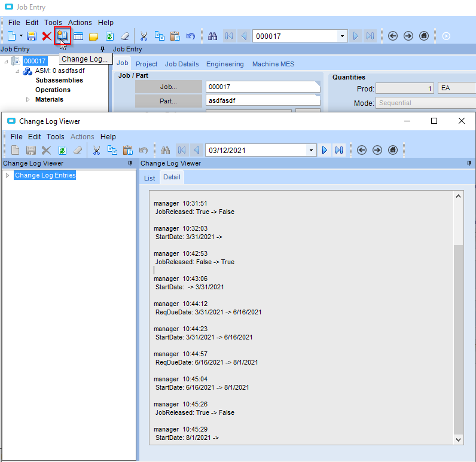Toggle pin on Job Entry tree panel

102,49
